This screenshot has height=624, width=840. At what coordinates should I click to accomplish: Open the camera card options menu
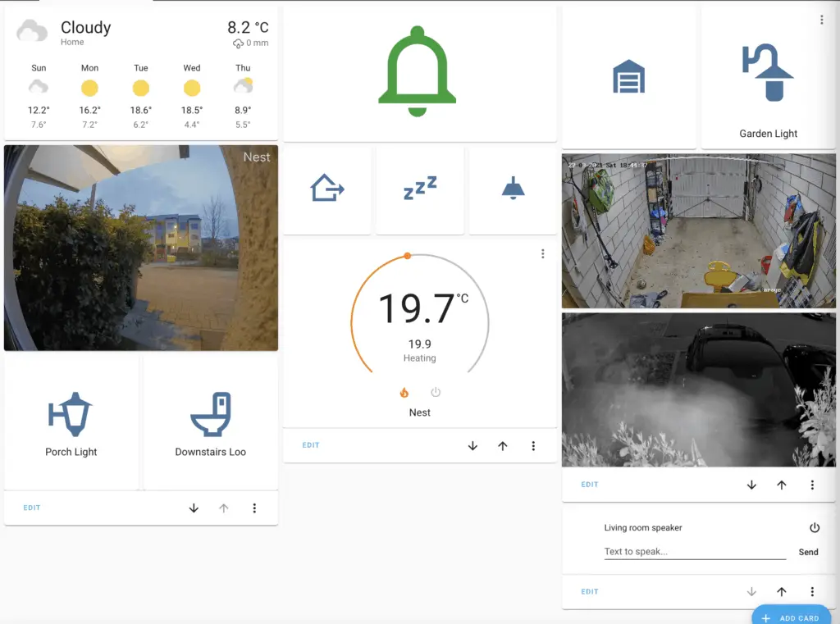click(812, 485)
